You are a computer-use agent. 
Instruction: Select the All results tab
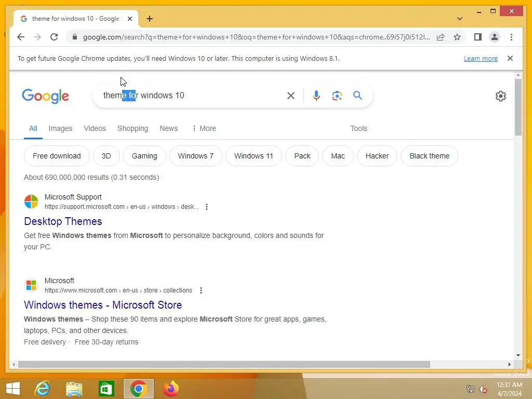pyautogui.click(x=33, y=128)
